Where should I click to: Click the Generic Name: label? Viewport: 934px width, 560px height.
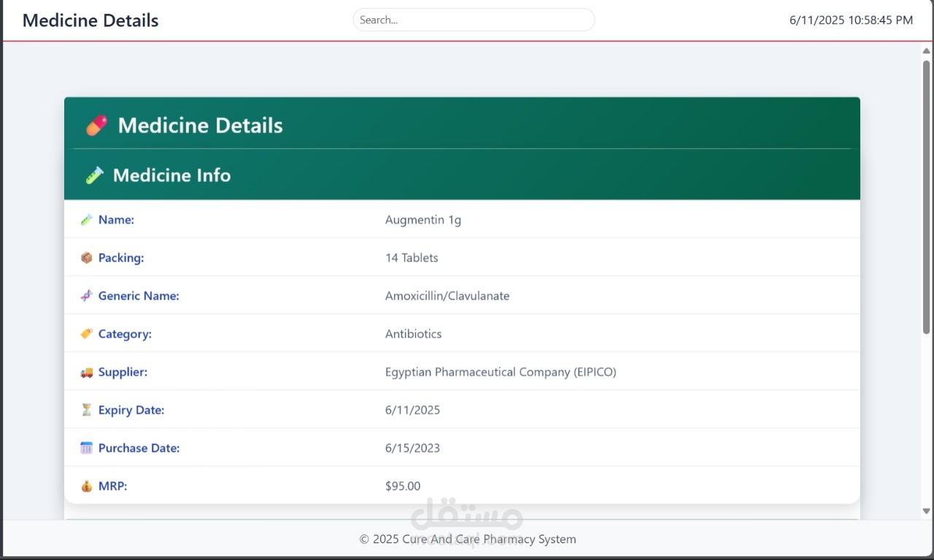(x=139, y=295)
